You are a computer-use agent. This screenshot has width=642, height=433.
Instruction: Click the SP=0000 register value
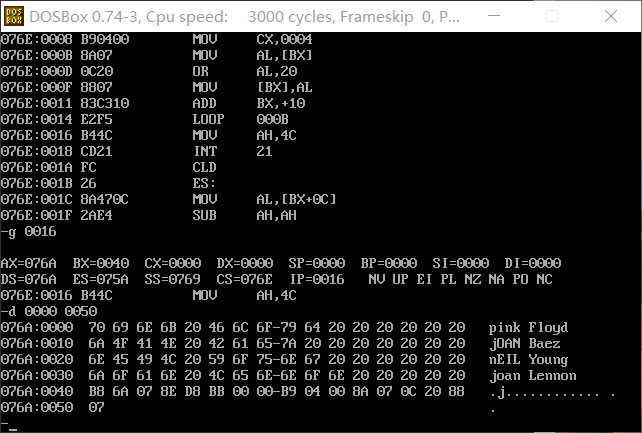(316, 263)
